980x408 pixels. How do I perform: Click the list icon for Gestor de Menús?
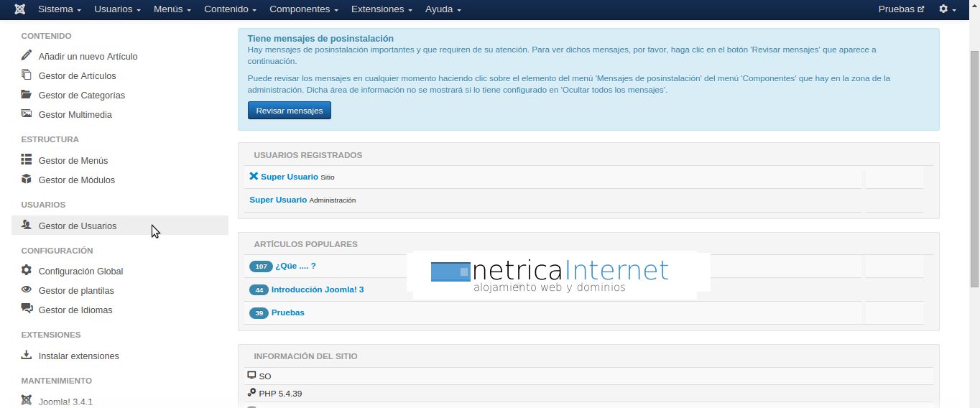pos(27,159)
